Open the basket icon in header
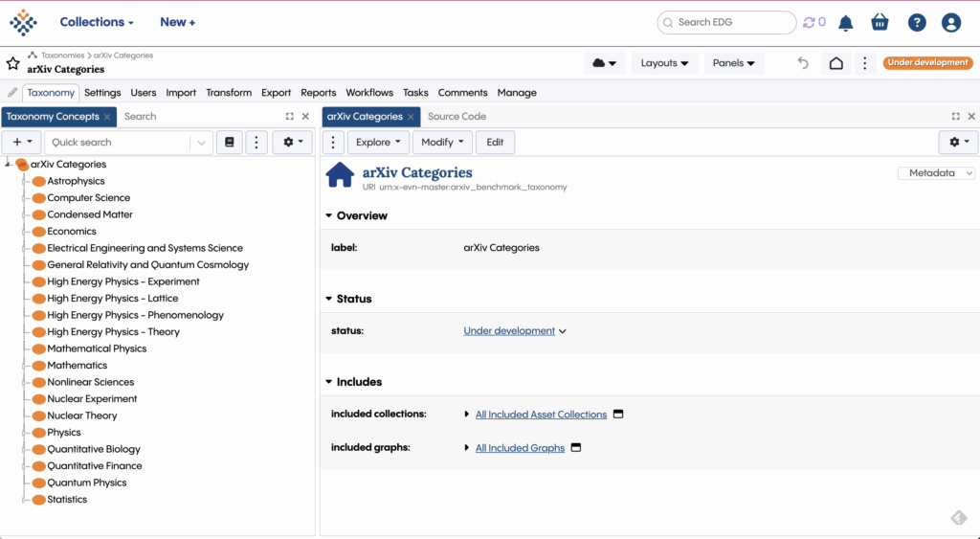 tap(880, 23)
